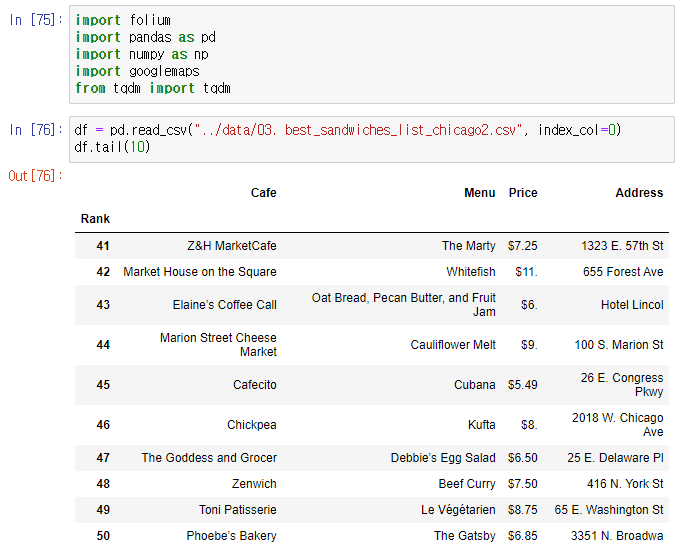Select the Out [76] output prompt
Screen dimensions: 679x552
(36, 176)
